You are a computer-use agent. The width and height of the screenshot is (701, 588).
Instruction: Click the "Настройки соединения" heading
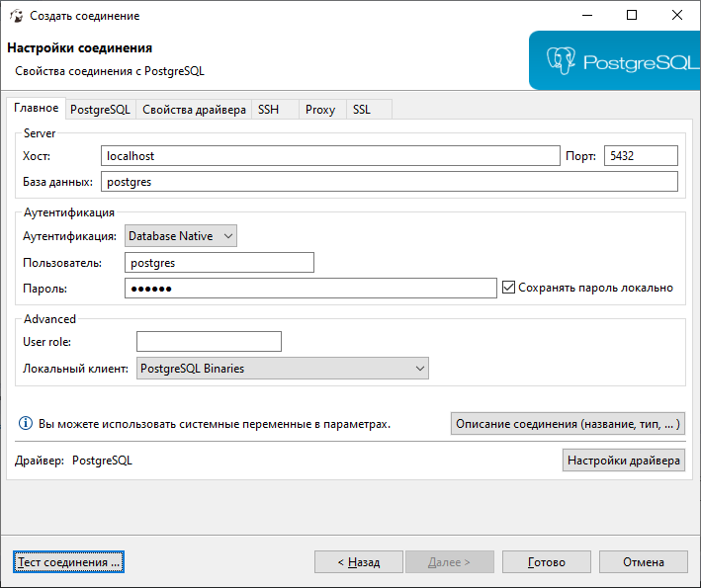click(79, 47)
